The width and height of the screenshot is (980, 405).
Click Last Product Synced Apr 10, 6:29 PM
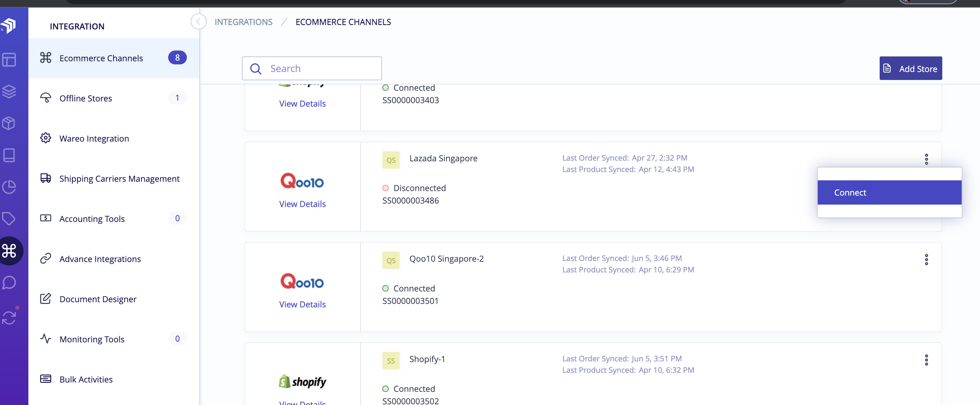coord(628,270)
